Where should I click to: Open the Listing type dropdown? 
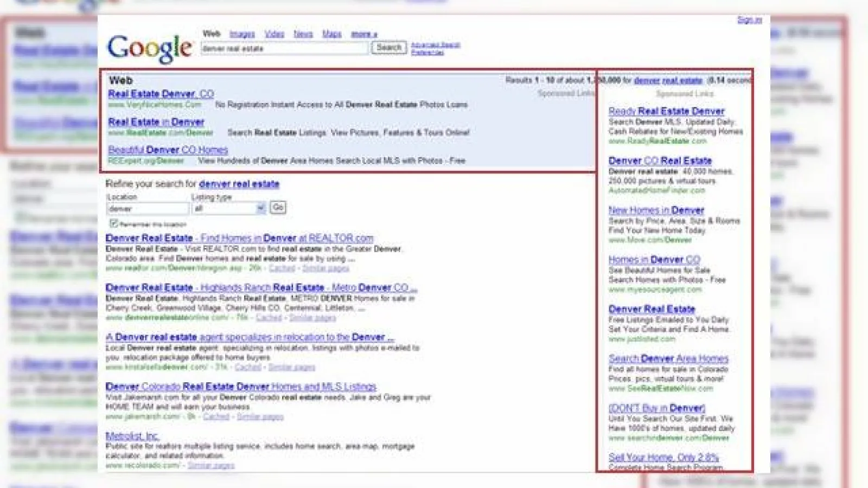(x=228, y=208)
